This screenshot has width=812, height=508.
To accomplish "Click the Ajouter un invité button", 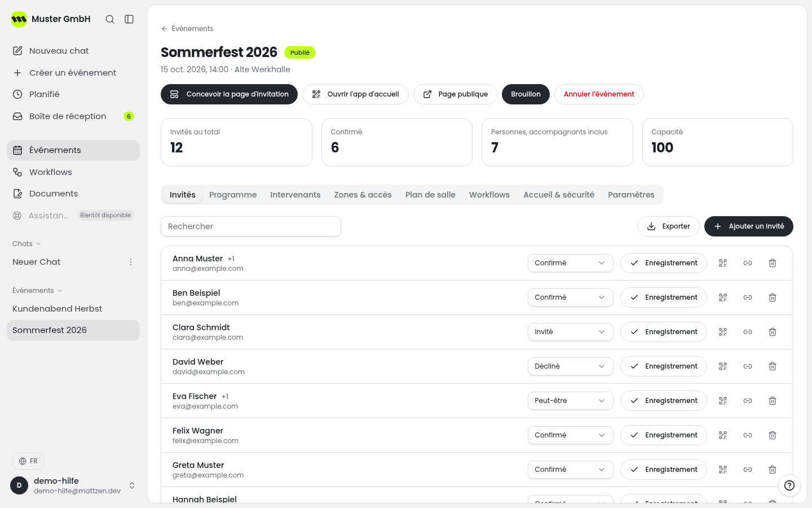I will 749,226.
